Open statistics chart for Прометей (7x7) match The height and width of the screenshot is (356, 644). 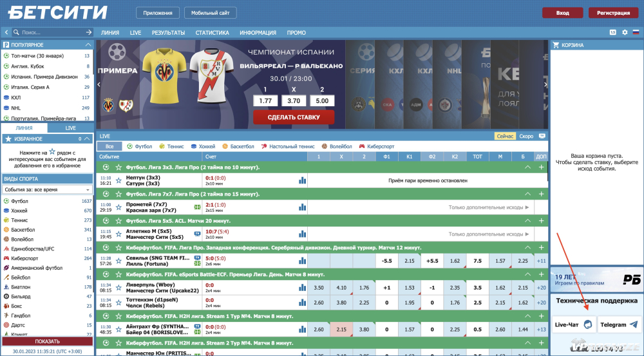point(302,207)
